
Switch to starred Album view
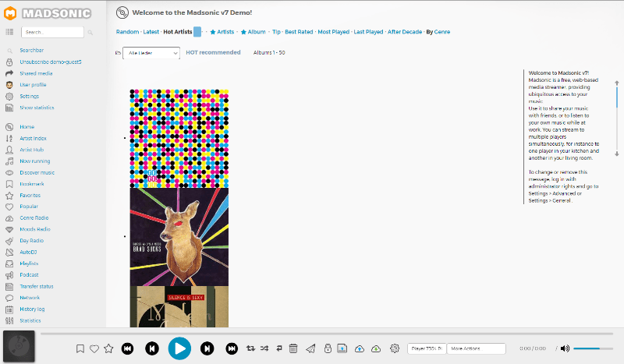tap(253, 32)
